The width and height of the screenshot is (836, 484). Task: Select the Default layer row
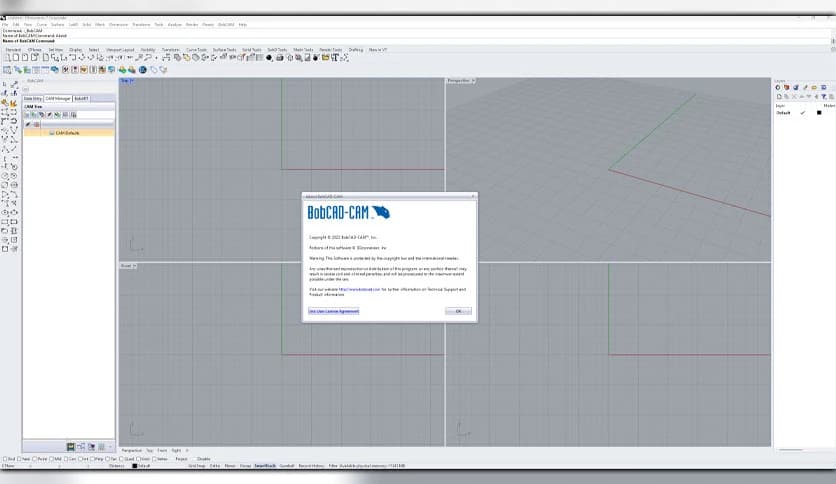804,113
